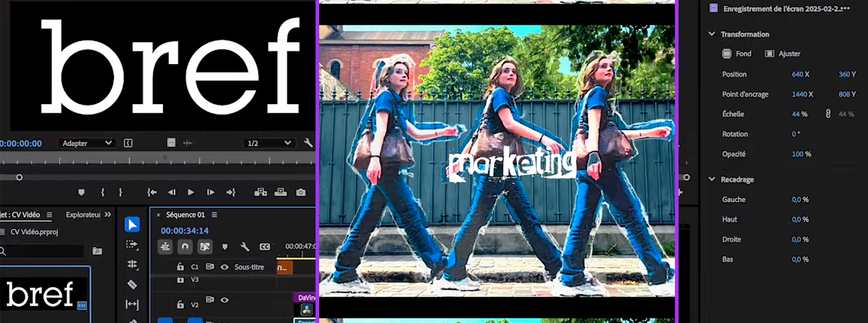Click the bracket icon next to Adapter

point(128,143)
